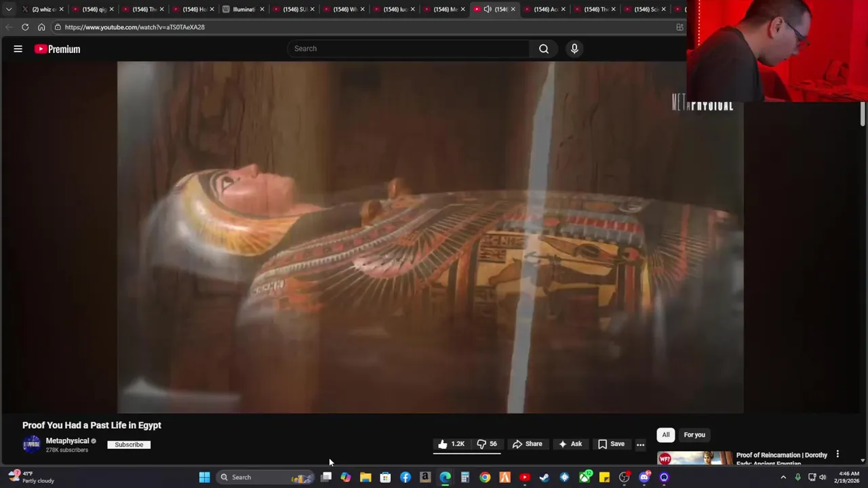Click the search magnifier button

click(544, 49)
